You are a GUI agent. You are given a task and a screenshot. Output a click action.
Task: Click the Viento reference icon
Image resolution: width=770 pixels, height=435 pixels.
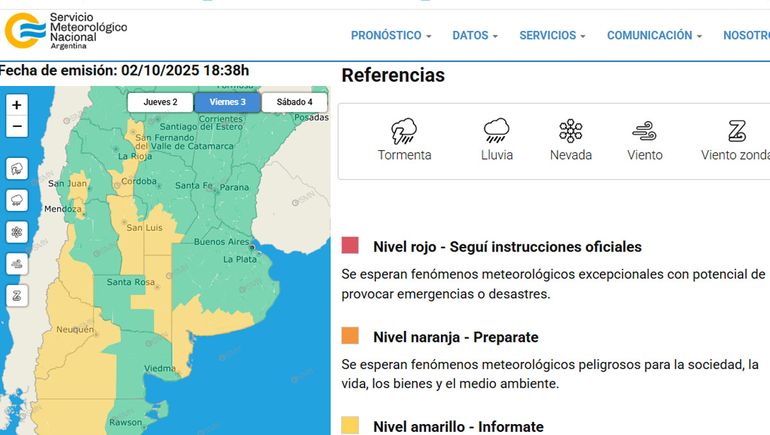[644, 131]
